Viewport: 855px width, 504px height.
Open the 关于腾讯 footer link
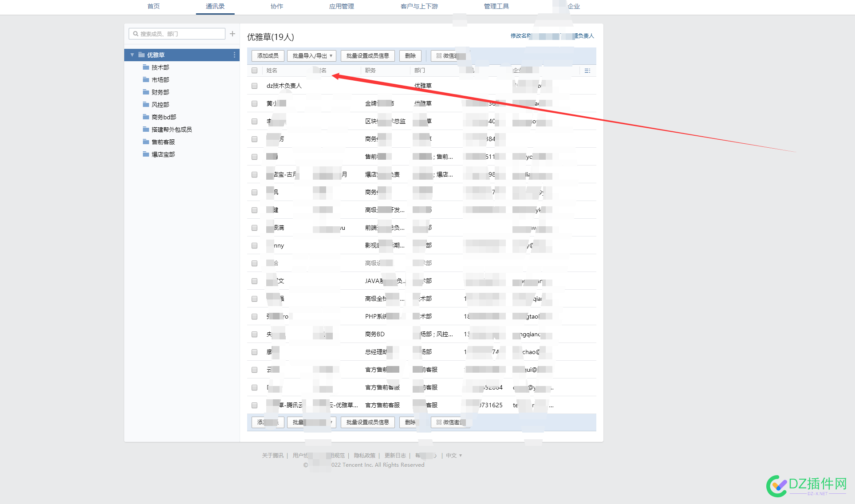click(273, 456)
